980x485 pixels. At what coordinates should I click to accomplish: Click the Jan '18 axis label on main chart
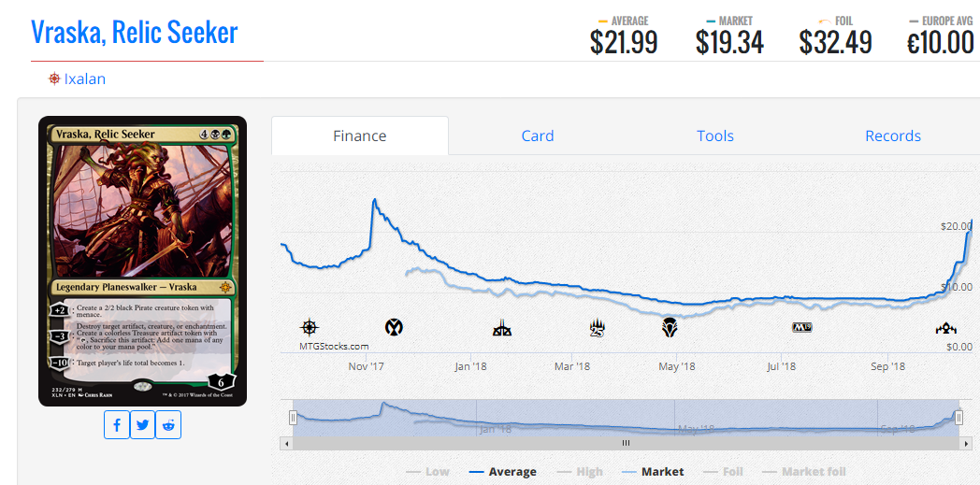tap(470, 366)
